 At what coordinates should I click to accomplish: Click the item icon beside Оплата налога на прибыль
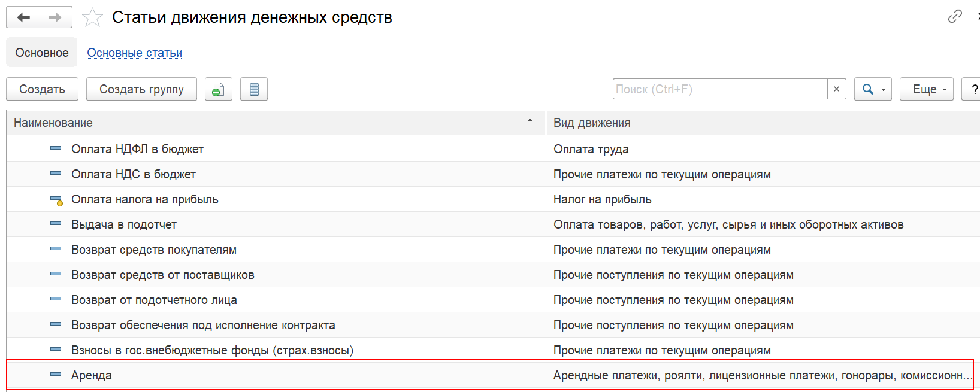point(56,200)
